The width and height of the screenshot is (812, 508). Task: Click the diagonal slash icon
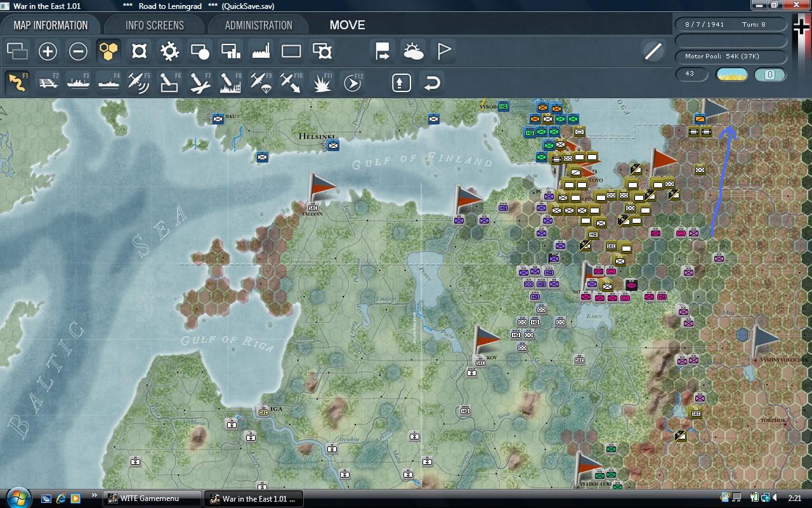tap(653, 51)
